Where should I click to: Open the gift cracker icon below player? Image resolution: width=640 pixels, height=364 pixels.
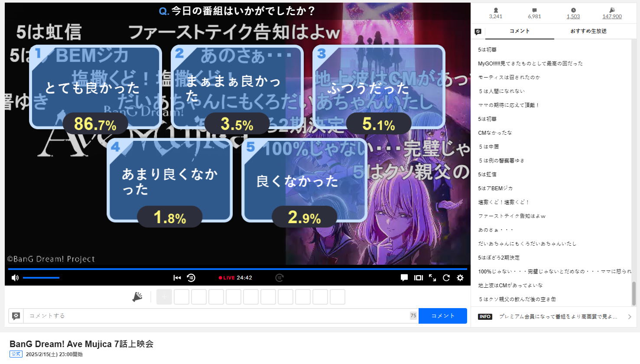[137, 297]
